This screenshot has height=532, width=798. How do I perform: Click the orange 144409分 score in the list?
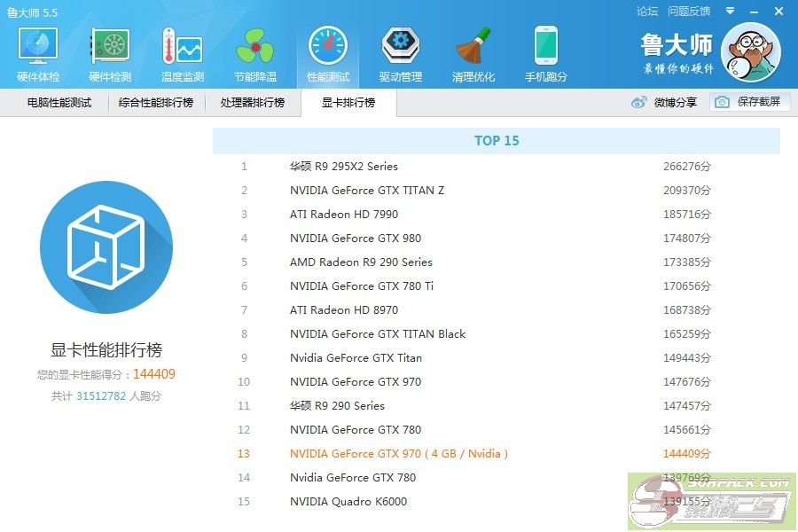pyautogui.click(x=687, y=454)
